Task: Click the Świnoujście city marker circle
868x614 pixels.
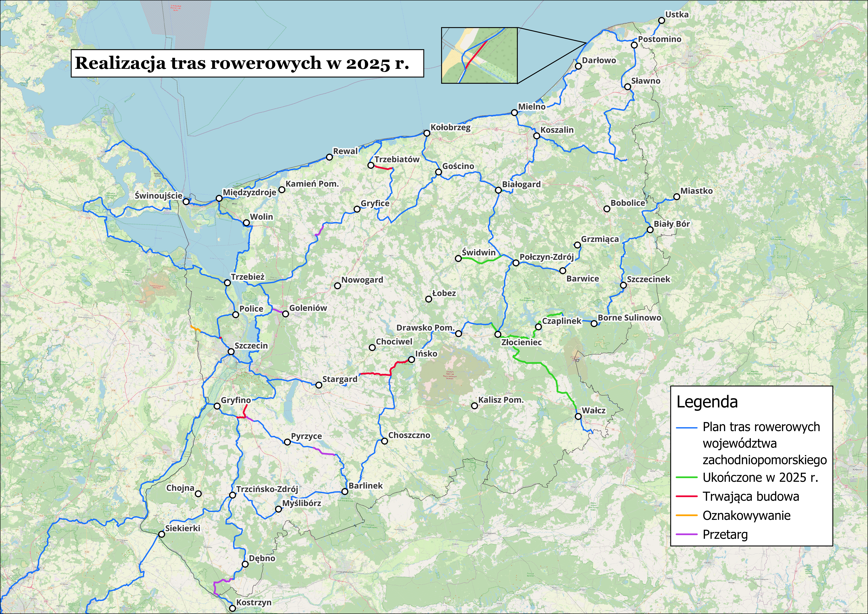Action: 186,202
